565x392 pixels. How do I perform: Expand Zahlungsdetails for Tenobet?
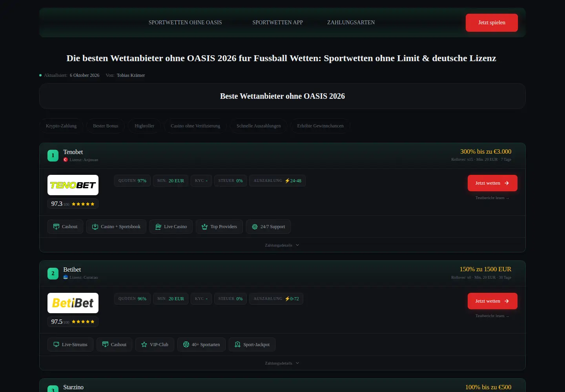[282, 245]
